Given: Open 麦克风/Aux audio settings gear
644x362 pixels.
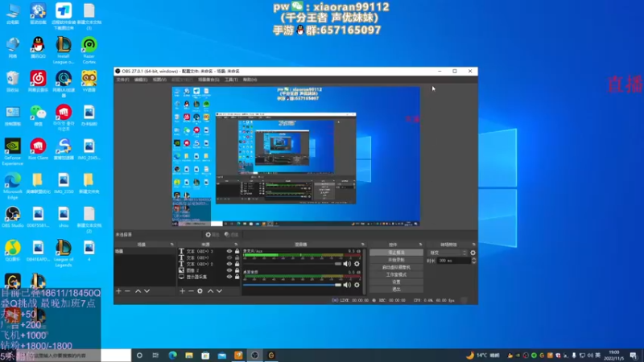Looking at the screenshot, I should pos(357,264).
